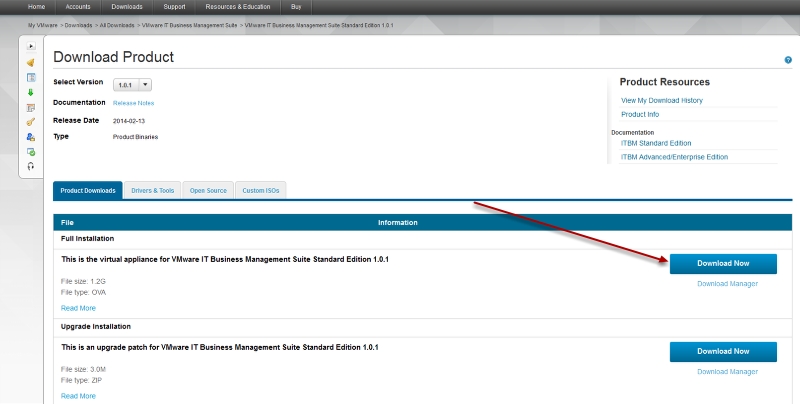Screen dimensions: 800x404
Task: Open the Support menu
Action: click(x=174, y=7)
